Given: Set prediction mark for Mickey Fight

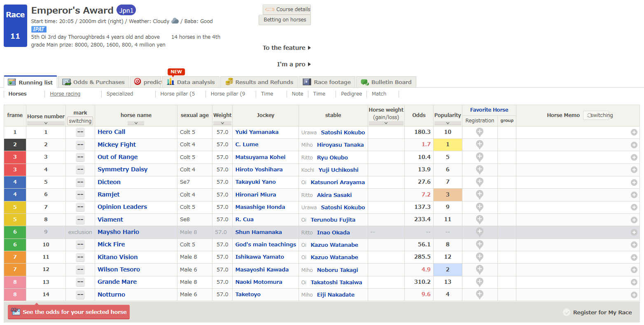Looking at the screenshot, I should (80, 145).
